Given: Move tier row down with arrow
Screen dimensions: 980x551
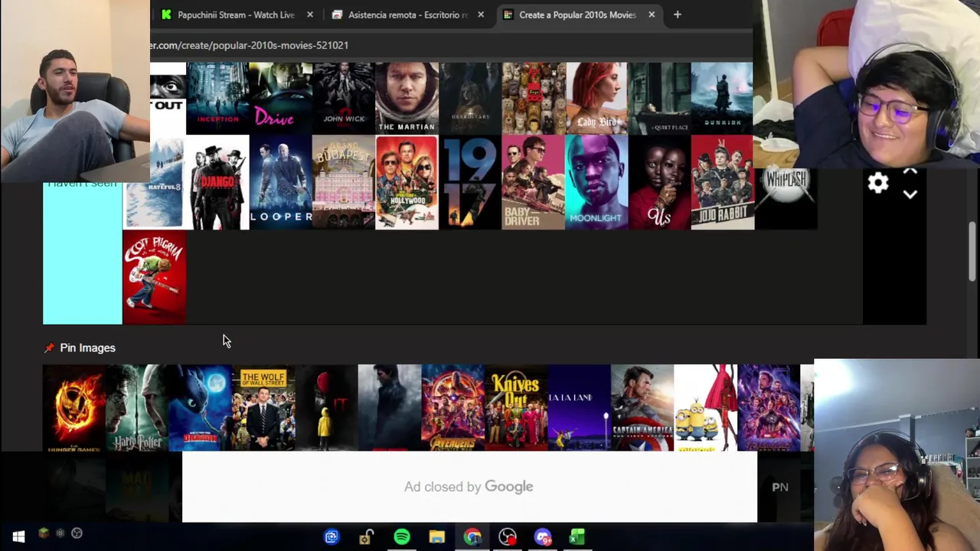Looking at the screenshot, I should click(910, 194).
